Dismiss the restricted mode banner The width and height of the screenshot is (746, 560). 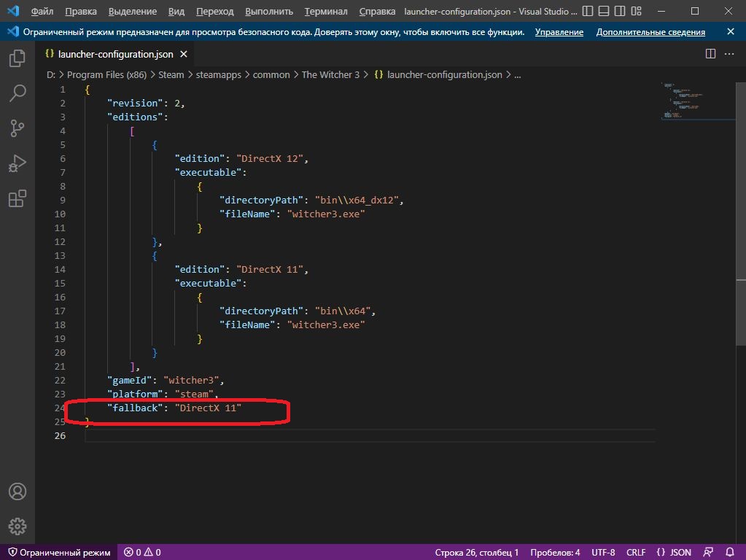731,31
